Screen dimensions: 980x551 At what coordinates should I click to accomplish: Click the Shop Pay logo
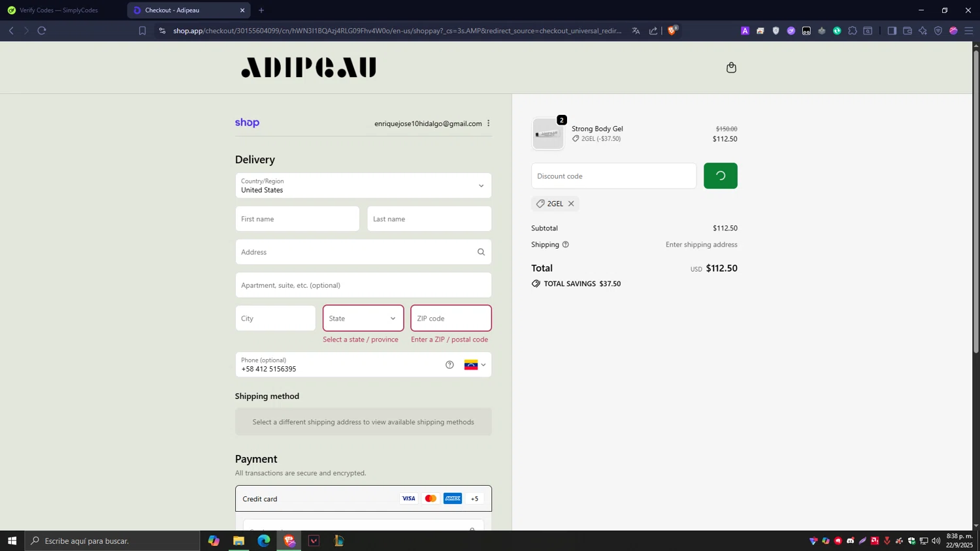point(247,123)
